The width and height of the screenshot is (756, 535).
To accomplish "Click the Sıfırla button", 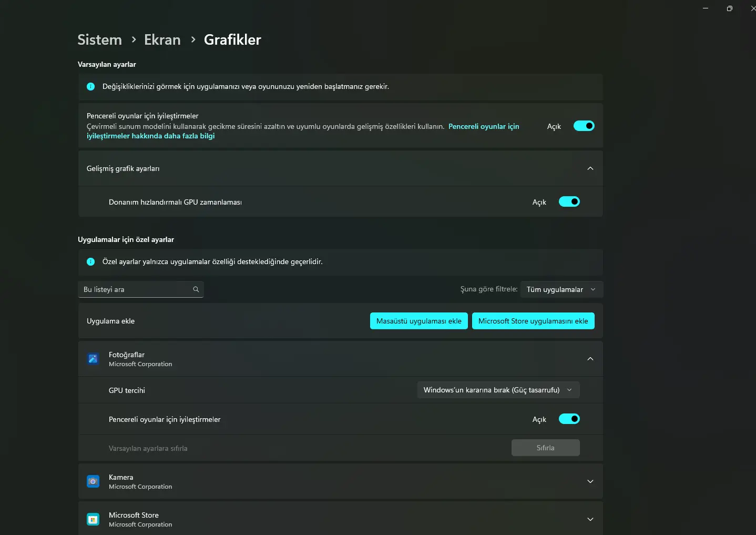I will 546,448.
